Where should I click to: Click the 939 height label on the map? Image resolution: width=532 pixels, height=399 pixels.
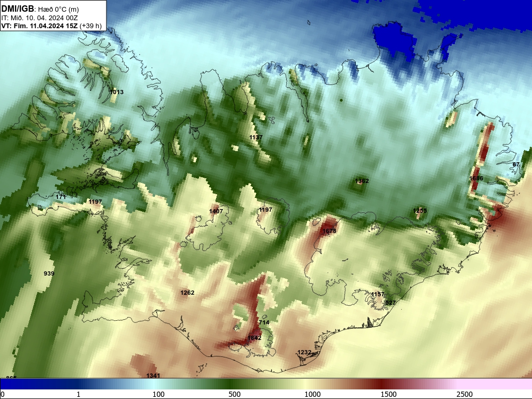[x=49, y=273]
